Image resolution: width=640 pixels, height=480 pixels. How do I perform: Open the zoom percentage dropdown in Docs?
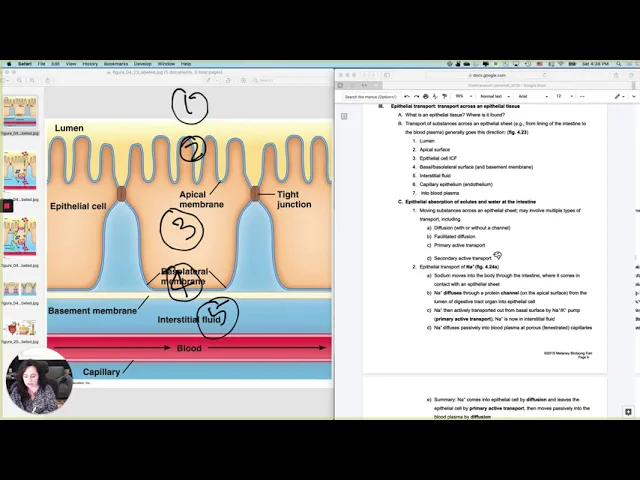(x=463, y=97)
